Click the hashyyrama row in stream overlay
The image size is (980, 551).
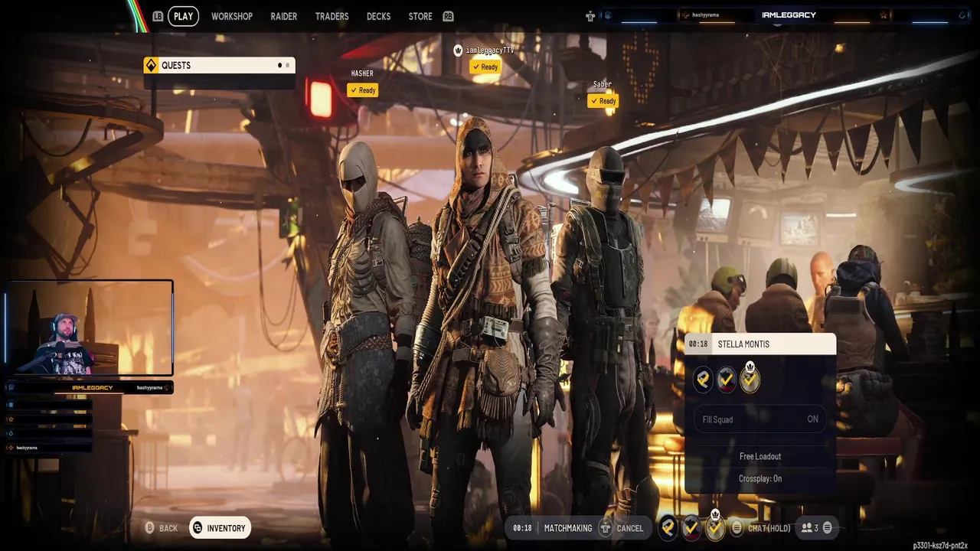[x=49, y=448]
